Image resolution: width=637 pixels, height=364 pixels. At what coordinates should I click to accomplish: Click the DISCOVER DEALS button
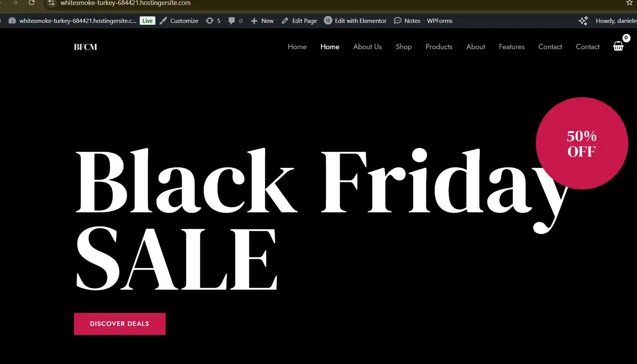[x=120, y=324]
